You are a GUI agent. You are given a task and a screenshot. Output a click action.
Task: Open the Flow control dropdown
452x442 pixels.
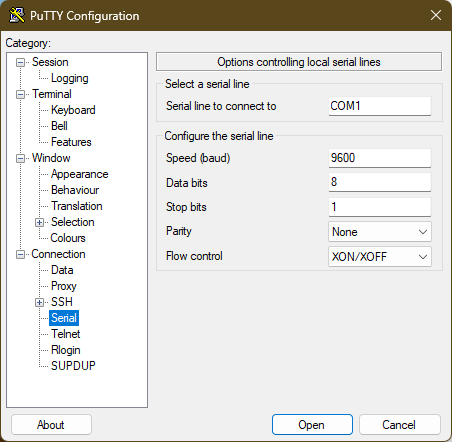pyautogui.click(x=380, y=257)
